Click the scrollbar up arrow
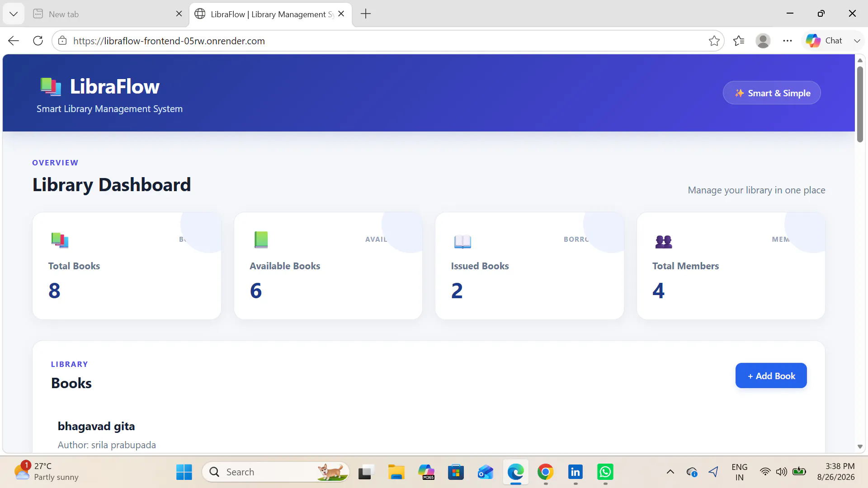This screenshot has height=488, width=868. [860, 61]
